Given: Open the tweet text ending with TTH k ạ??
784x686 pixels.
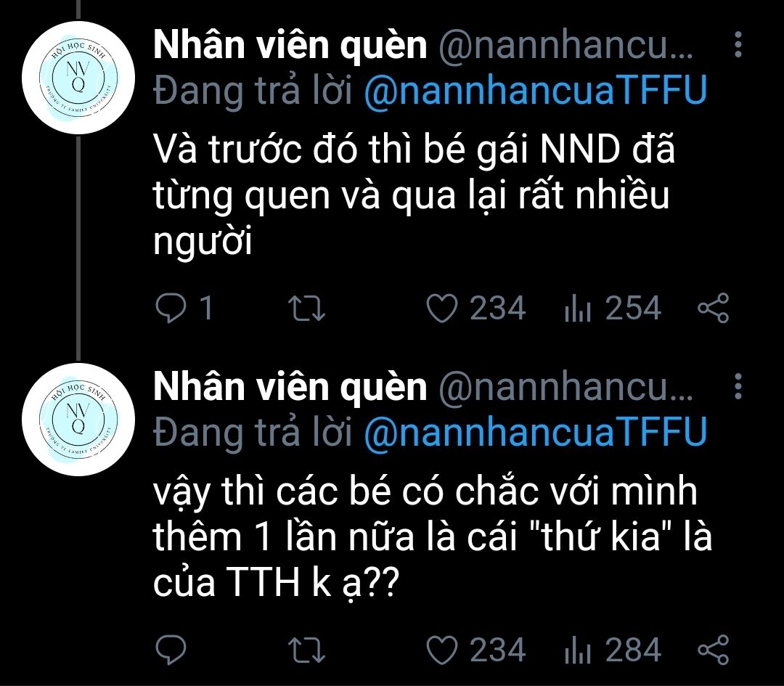Looking at the screenshot, I should (x=432, y=537).
